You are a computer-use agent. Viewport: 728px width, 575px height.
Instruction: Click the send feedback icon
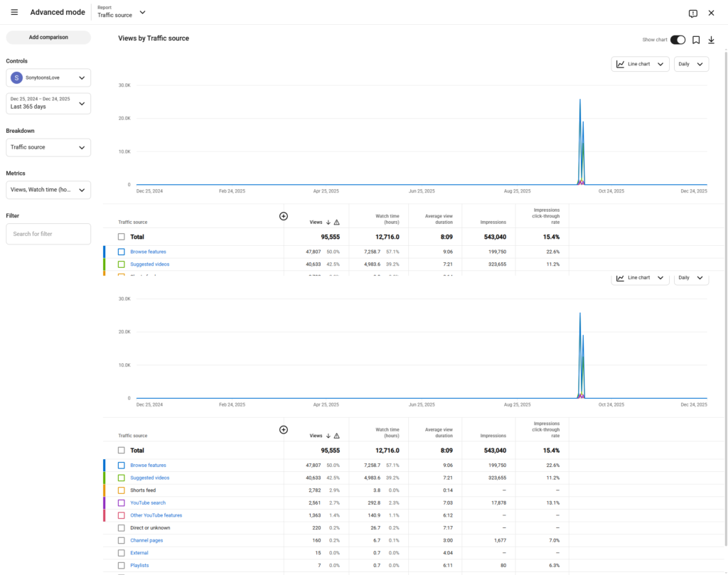[692, 13]
